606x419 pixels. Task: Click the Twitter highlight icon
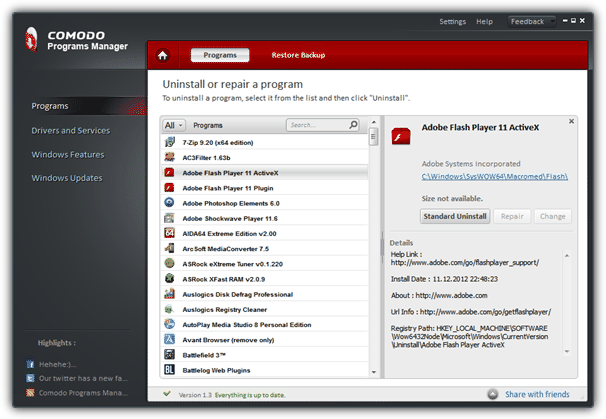click(x=30, y=378)
